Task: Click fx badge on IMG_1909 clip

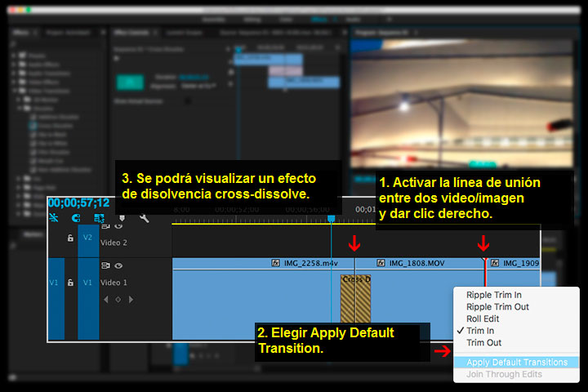Action: coord(495,263)
